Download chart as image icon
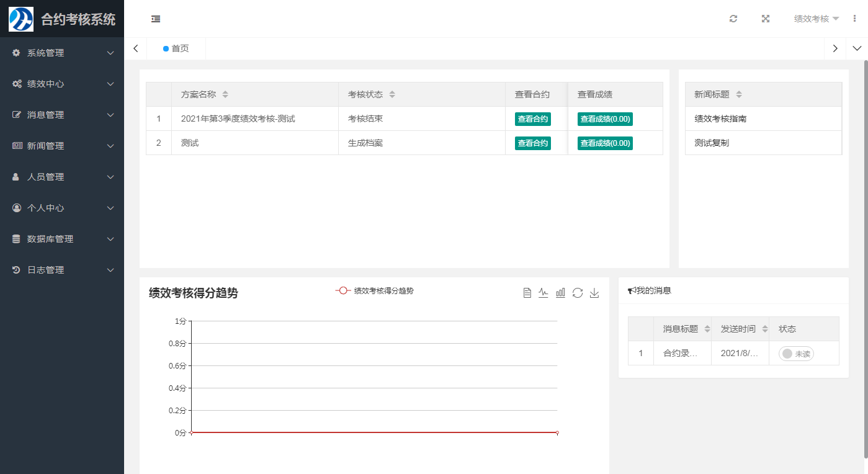 coord(594,293)
